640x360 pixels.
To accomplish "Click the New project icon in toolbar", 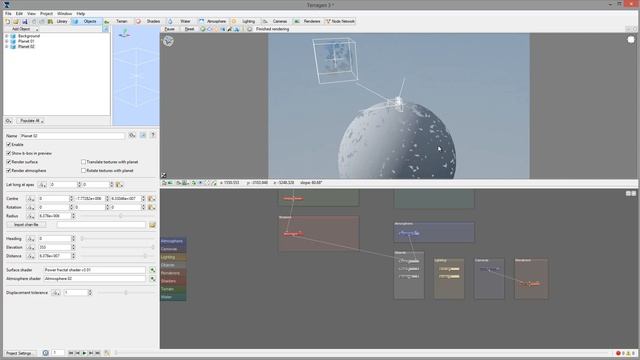I will (7, 21).
